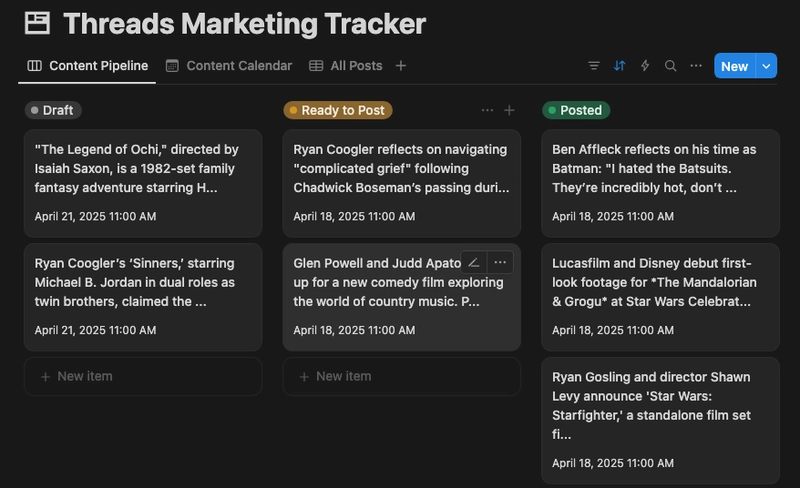
Task: Open the Lucasfilm and Disney Mandalorian card
Action: coord(660,297)
